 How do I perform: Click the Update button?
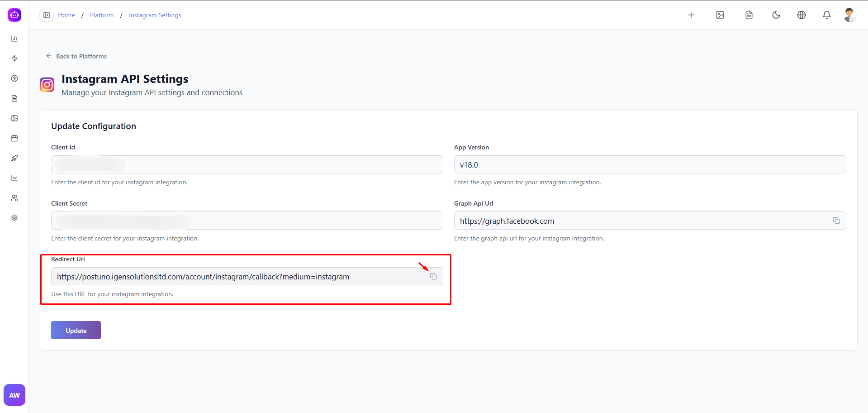(76, 330)
